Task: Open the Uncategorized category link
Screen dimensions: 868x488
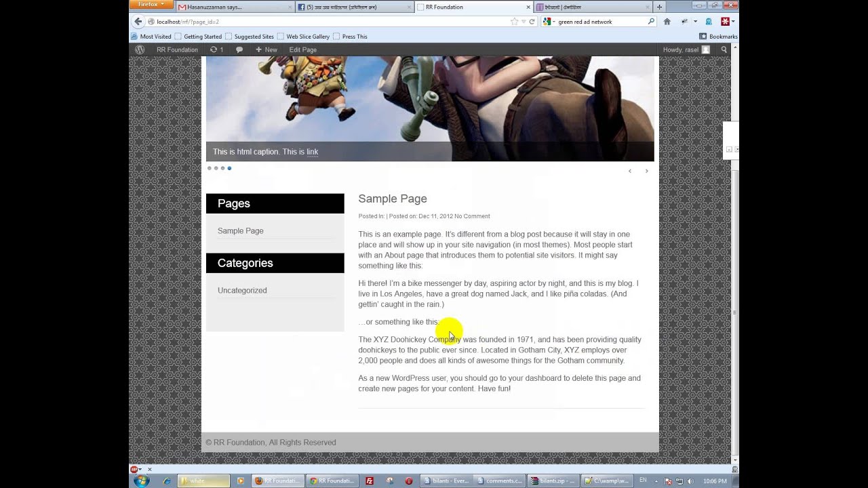Action: pos(242,290)
